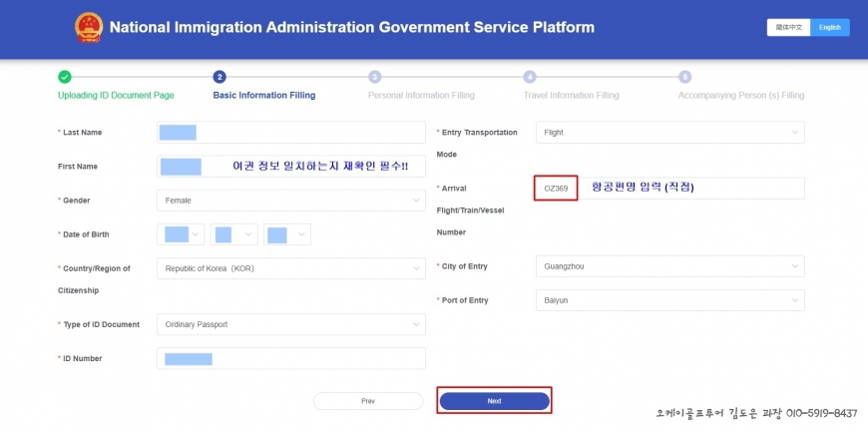Open Type of ID Document dropdown

[x=290, y=324]
